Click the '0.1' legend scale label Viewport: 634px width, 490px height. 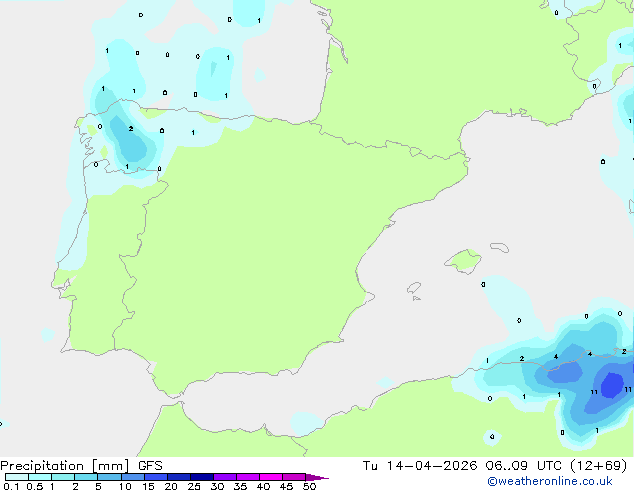(x=11, y=486)
